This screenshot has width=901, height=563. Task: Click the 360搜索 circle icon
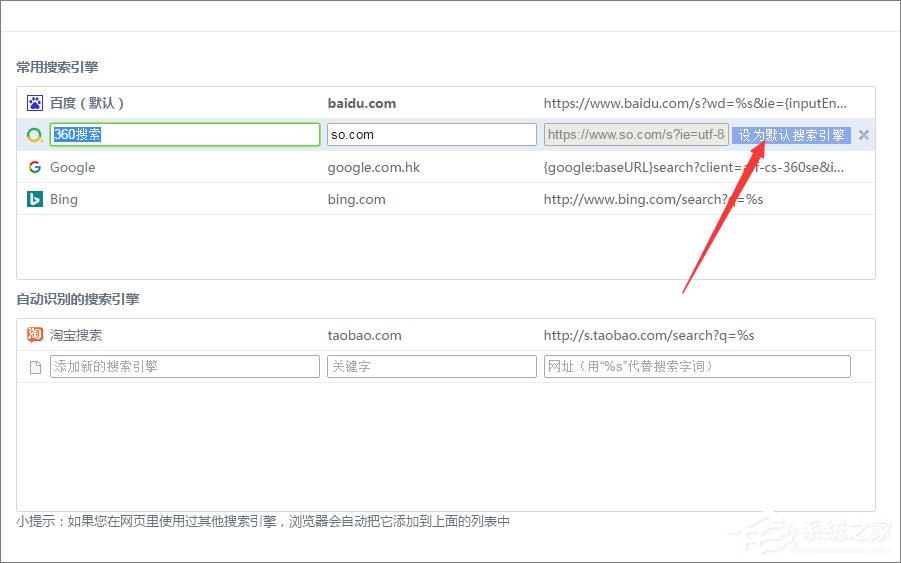(34, 135)
